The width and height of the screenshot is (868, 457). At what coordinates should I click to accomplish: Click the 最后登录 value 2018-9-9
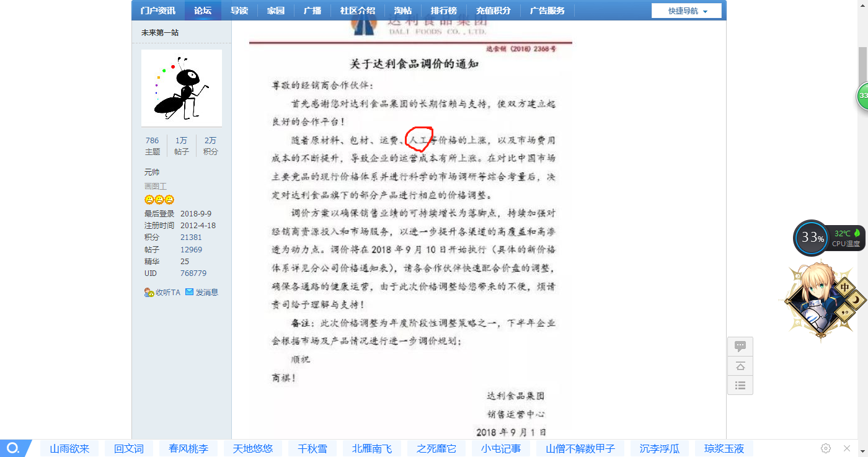pyautogui.click(x=196, y=214)
